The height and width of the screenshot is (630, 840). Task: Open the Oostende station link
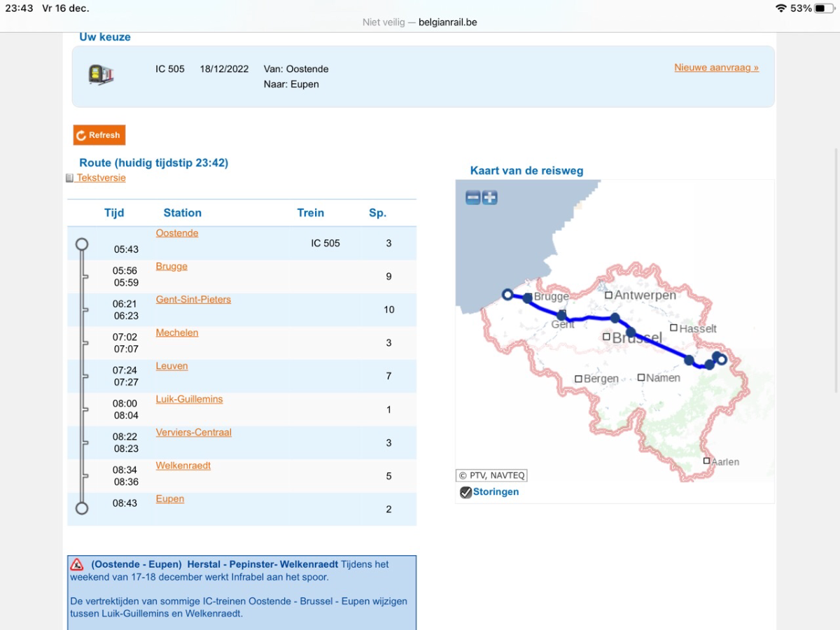coord(177,233)
